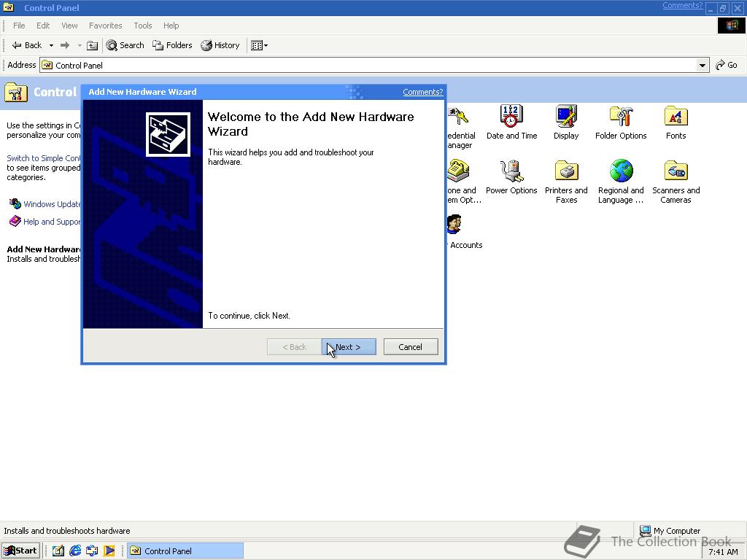Viewport: 747px width, 560px height.
Task: Open the File menu
Action: [19, 26]
